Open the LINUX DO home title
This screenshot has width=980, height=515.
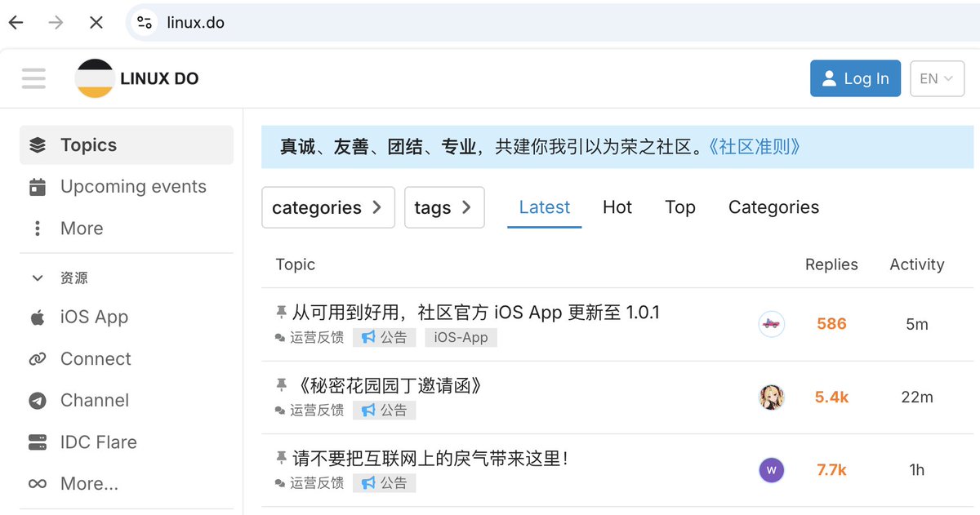click(159, 79)
